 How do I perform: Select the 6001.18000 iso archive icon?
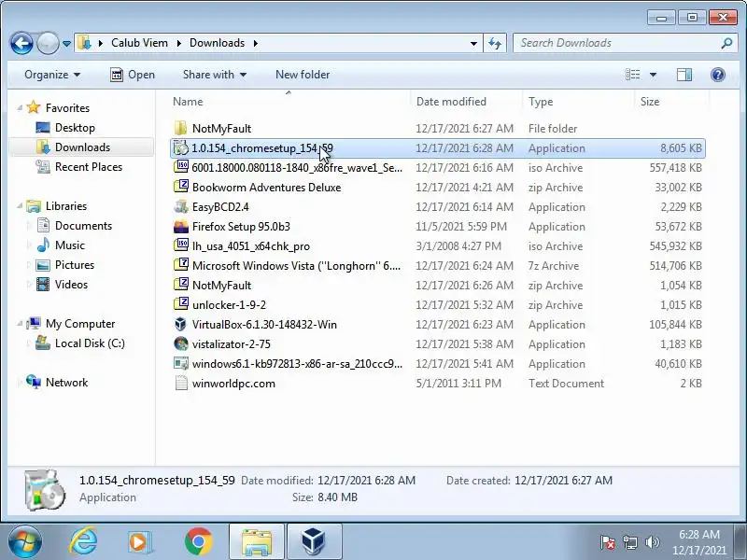(180, 167)
